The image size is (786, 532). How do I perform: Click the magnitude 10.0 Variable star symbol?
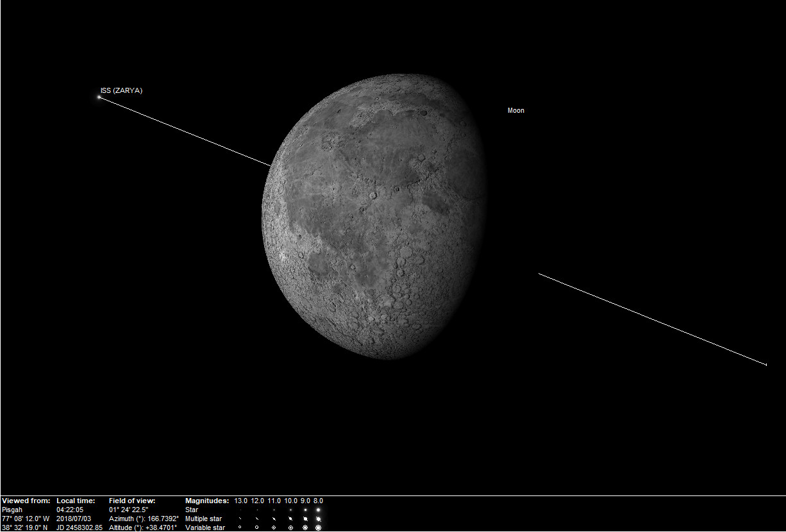[290, 528]
